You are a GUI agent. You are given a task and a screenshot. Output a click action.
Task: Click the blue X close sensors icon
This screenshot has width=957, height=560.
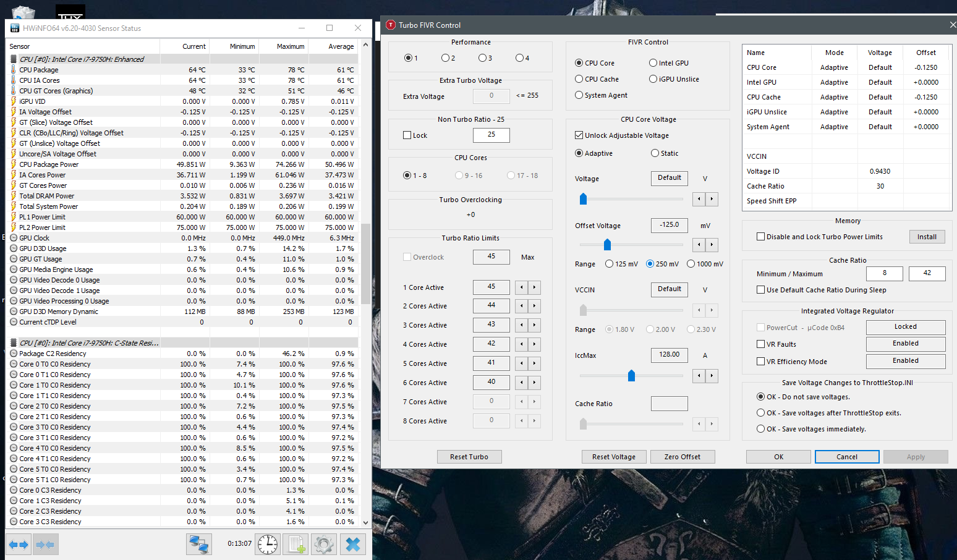[353, 545]
